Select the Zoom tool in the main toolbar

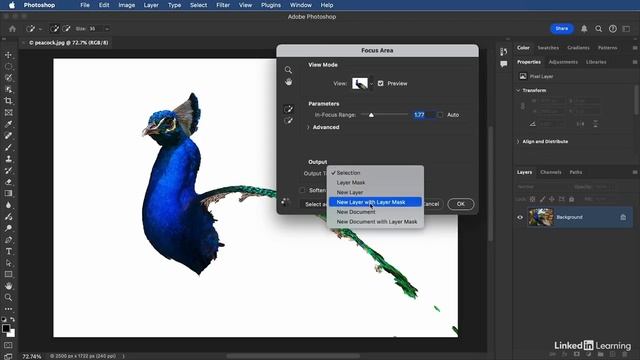pos(8,297)
